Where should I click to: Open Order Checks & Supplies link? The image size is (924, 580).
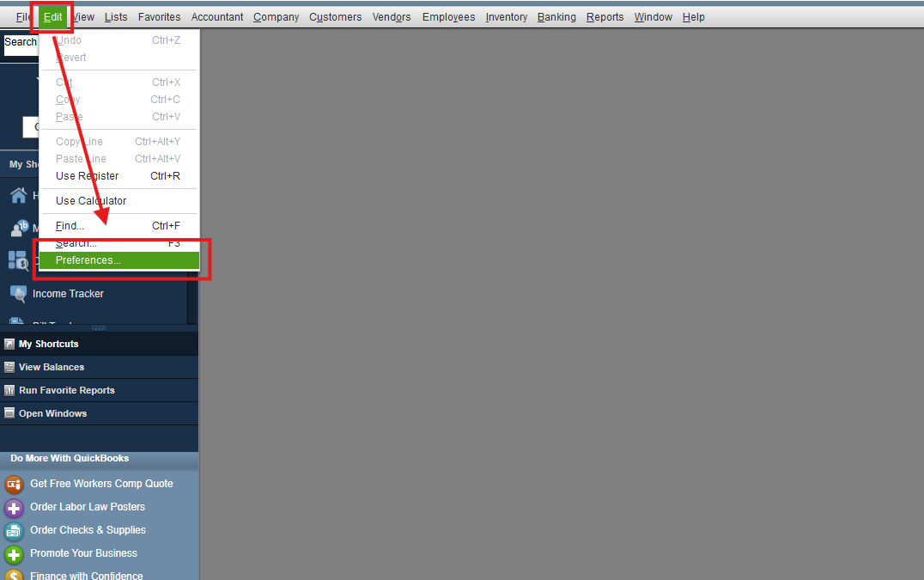(x=88, y=530)
